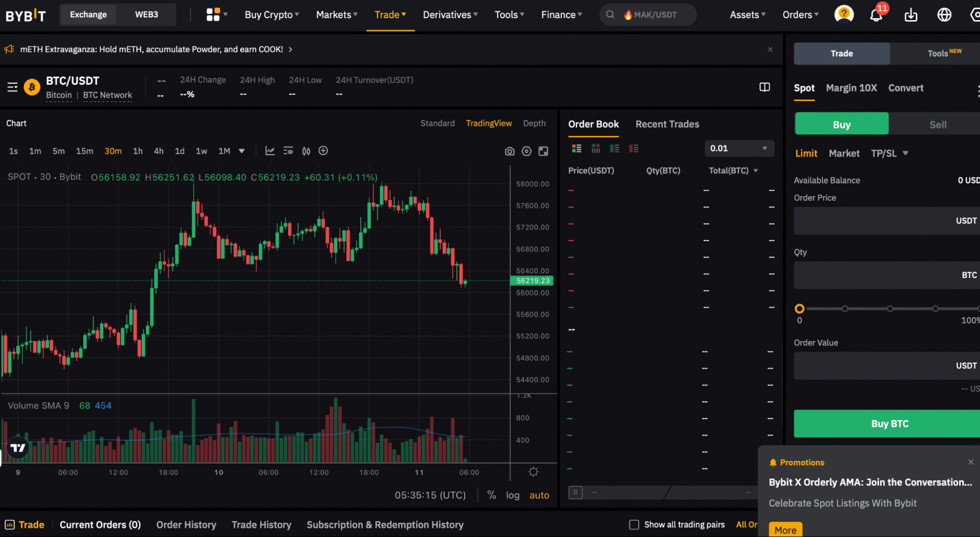The height and width of the screenshot is (537, 980).
Task: Click More in Promotions popup
Action: (785, 530)
